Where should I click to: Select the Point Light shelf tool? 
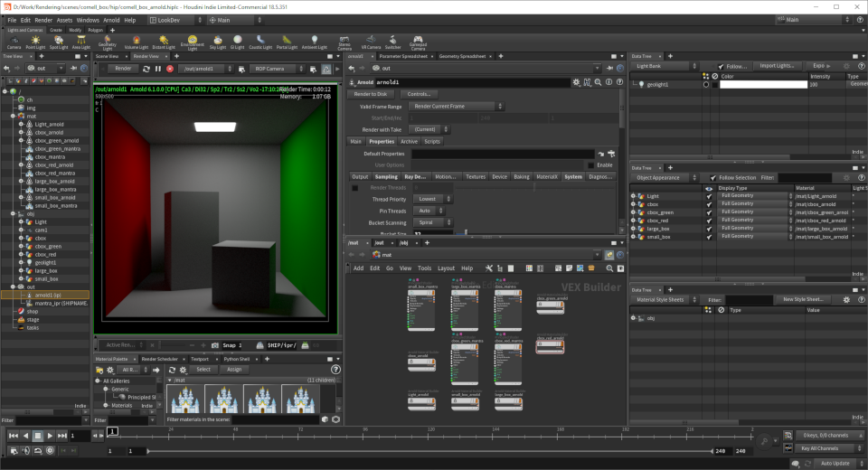[35, 42]
